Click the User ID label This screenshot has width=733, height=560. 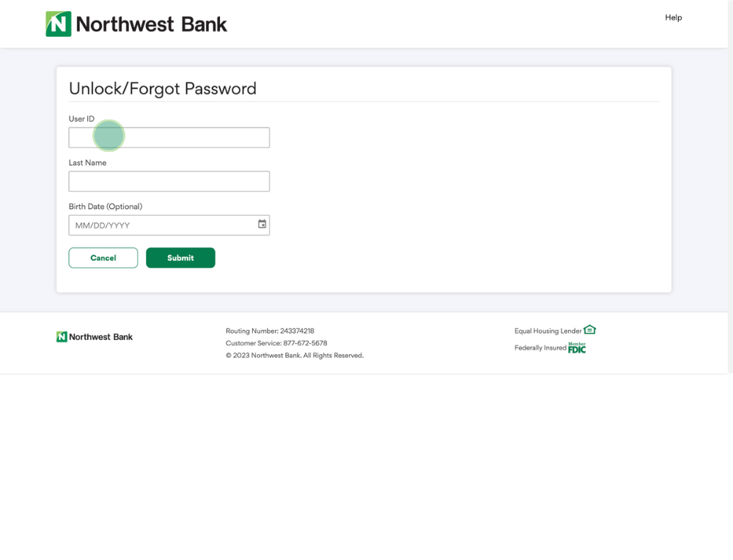coord(81,119)
